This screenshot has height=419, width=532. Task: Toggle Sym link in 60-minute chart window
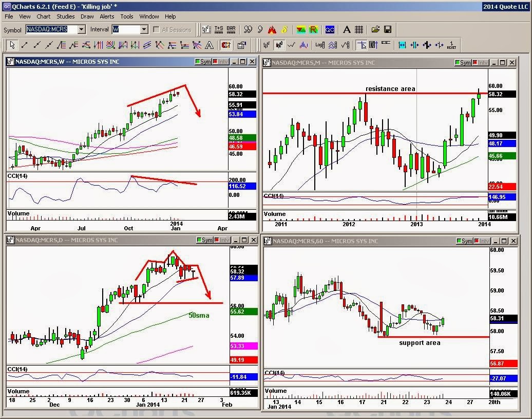tap(465, 241)
